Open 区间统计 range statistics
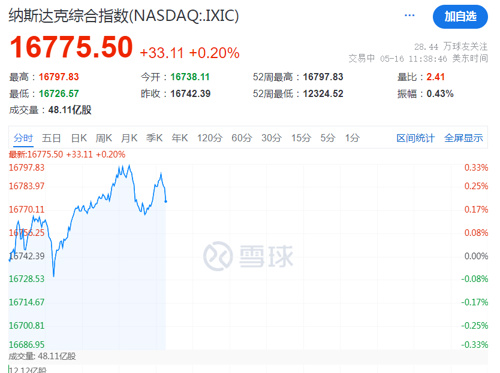This screenshot has width=500, height=373. pos(415,138)
